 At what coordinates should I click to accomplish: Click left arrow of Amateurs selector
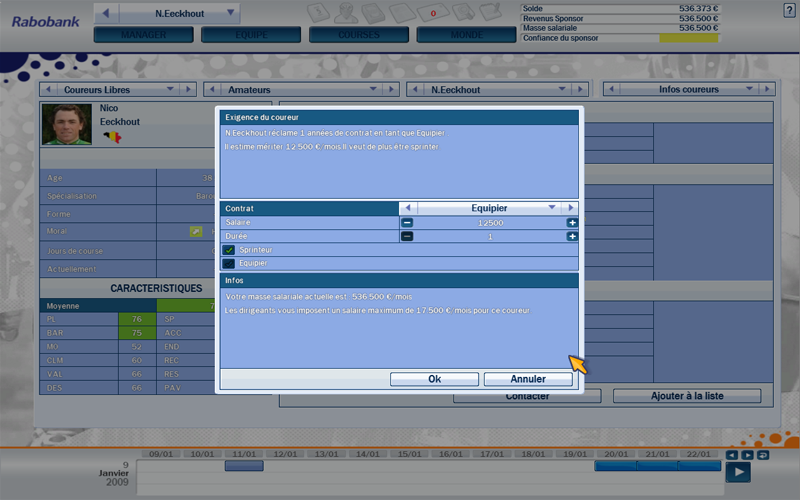(212, 89)
